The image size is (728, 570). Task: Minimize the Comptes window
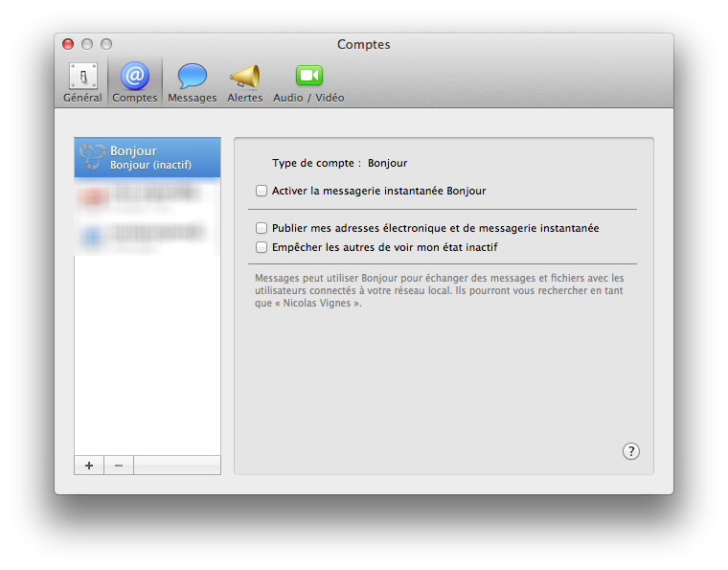(x=87, y=44)
